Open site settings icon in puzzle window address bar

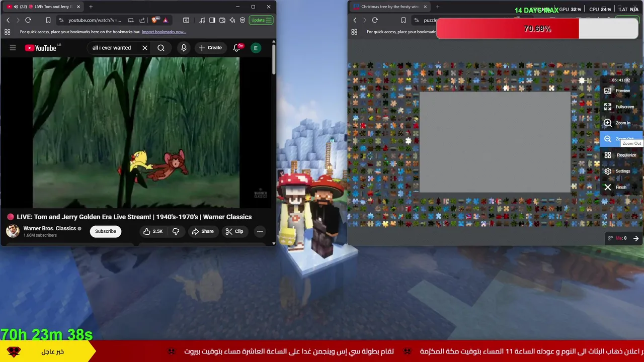(416, 20)
